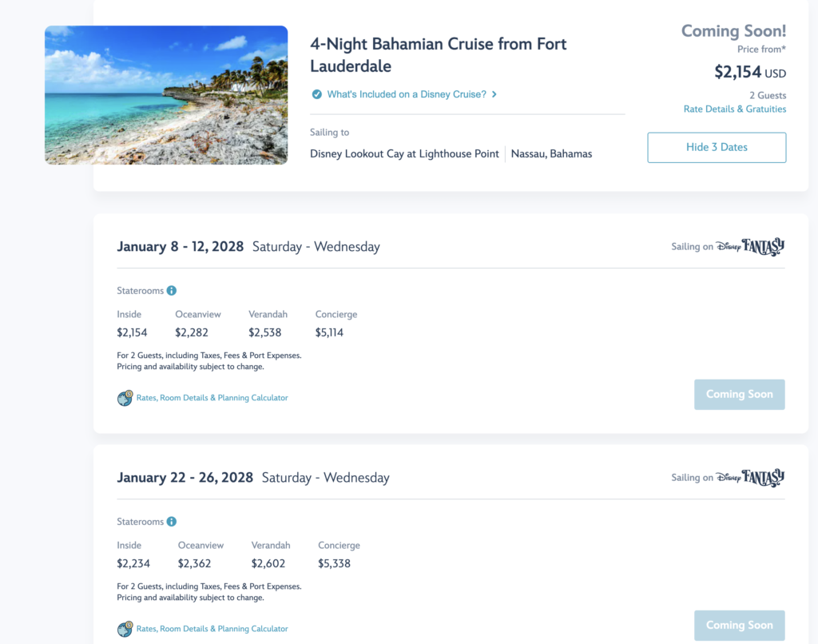Click Coming Soon button for January 22 sailing
Screen dimensions: 818x644
coord(739,625)
